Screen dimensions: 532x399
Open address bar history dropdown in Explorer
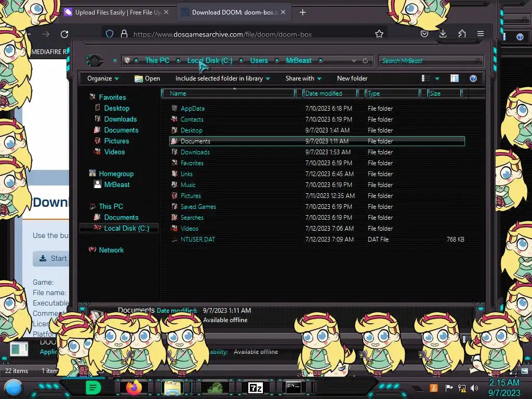pyautogui.click(x=354, y=61)
